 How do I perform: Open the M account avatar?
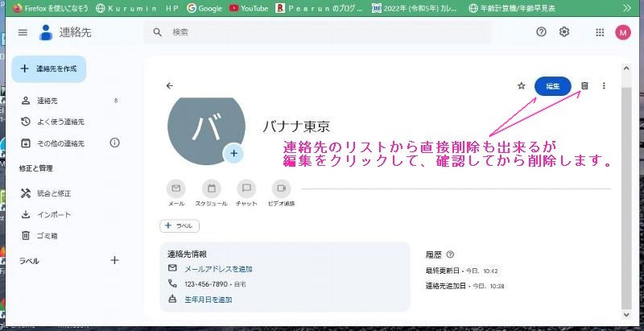[x=622, y=32]
